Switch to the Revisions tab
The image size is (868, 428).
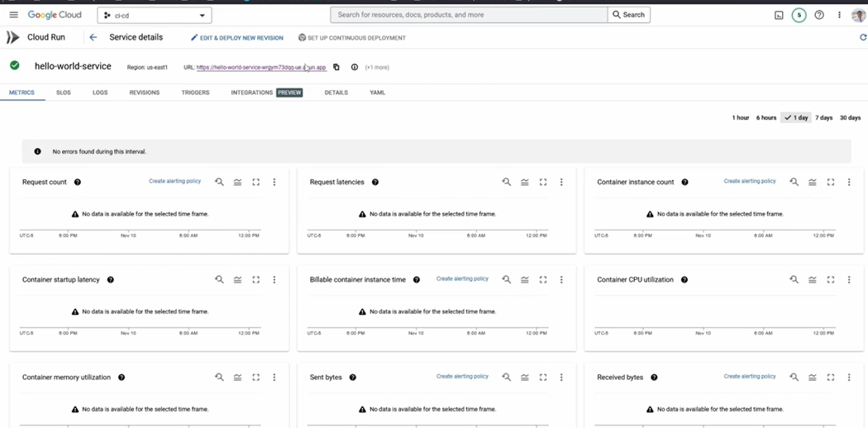coord(144,93)
